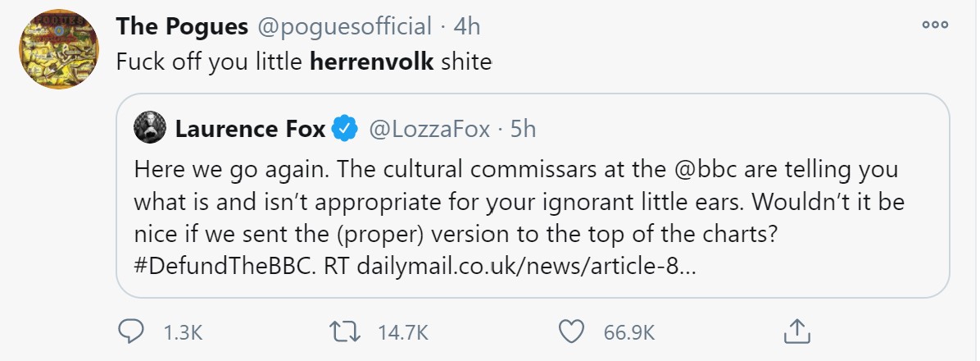Click the blue verified badge
Image resolution: width=980 pixels, height=361 pixels.
coord(345,128)
